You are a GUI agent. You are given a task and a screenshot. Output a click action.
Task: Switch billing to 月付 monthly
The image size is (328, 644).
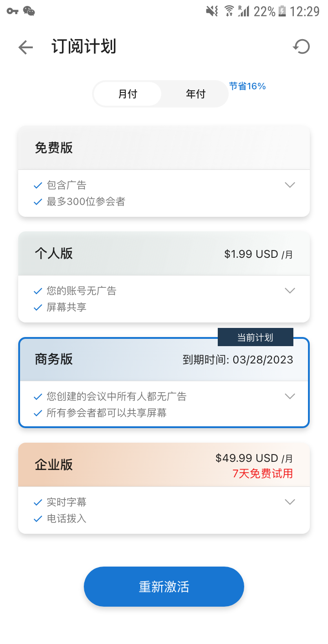pyautogui.click(x=128, y=94)
